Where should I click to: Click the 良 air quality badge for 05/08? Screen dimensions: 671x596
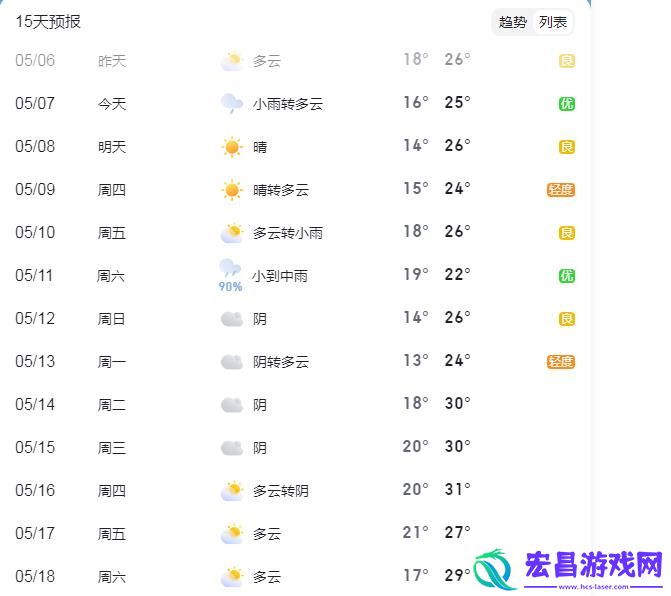[567, 147]
